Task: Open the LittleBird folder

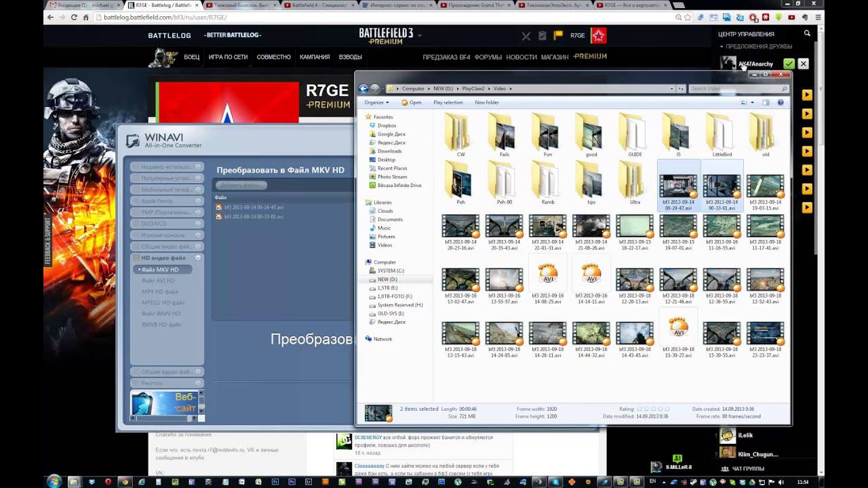Action: (722, 135)
